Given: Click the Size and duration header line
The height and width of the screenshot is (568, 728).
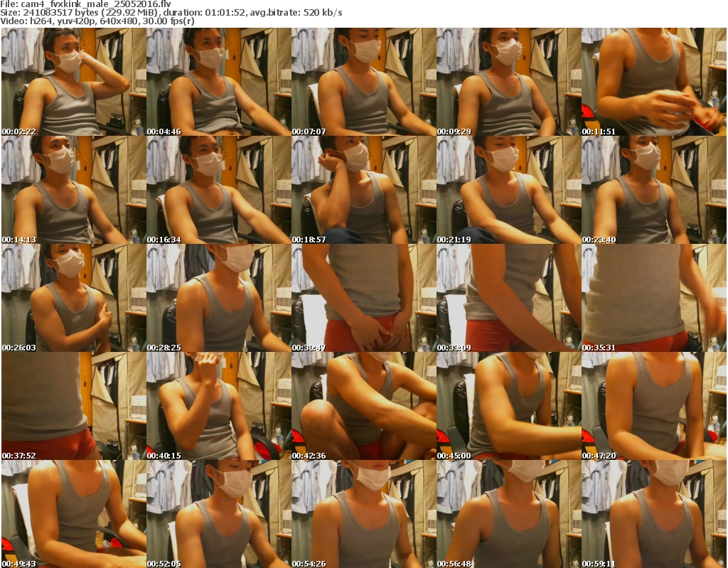Looking at the screenshot, I should (x=171, y=13).
